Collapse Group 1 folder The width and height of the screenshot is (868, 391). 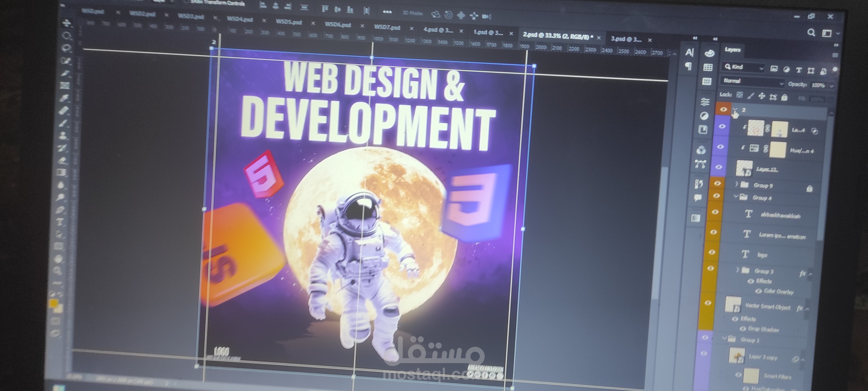click(724, 338)
